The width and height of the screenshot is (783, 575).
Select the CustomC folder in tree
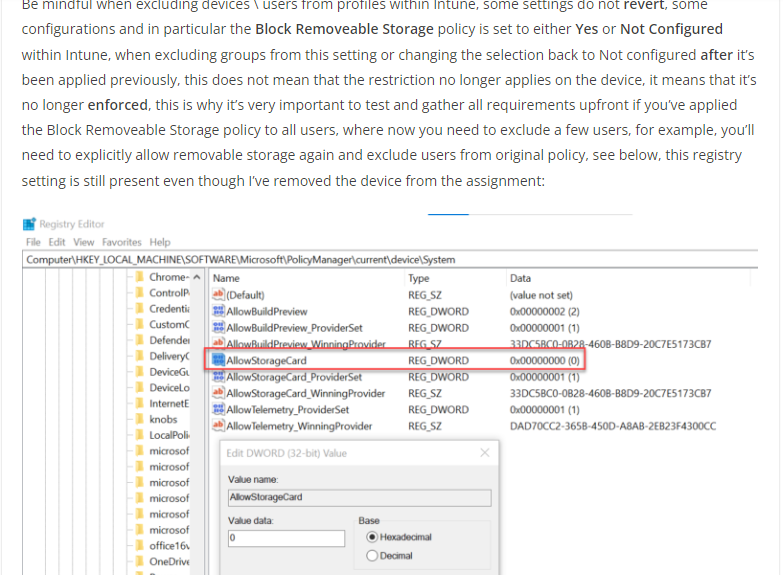169,325
